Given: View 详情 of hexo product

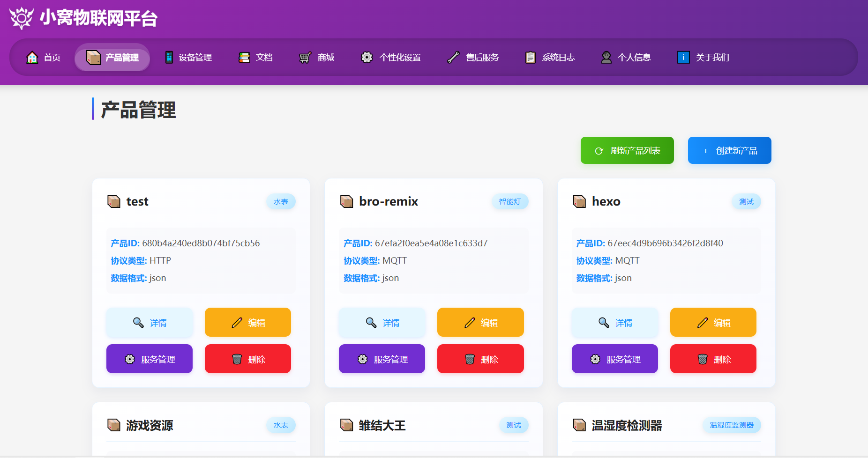Looking at the screenshot, I should coord(615,322).
